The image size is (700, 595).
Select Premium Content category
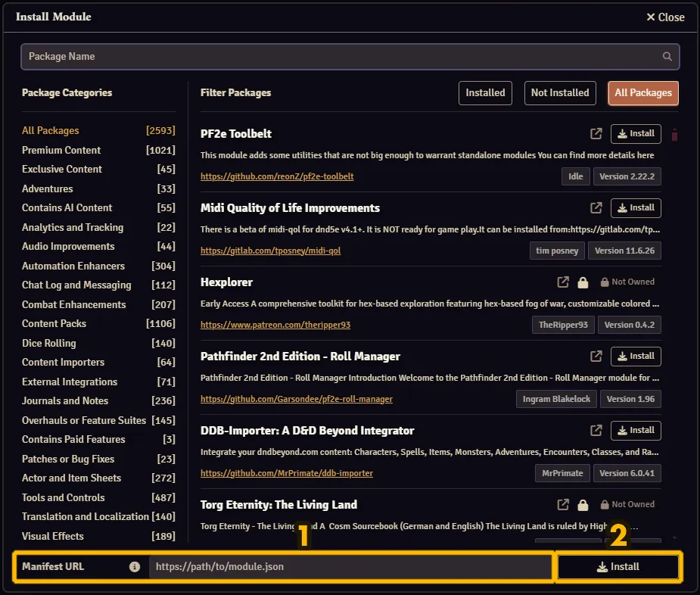[x=98, y=150]
